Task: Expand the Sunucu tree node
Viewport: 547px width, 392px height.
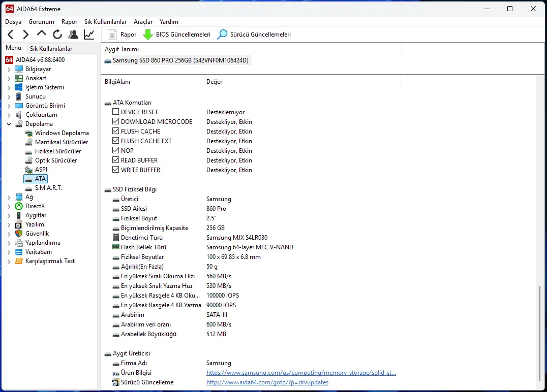Action: [x=9, y=96]
